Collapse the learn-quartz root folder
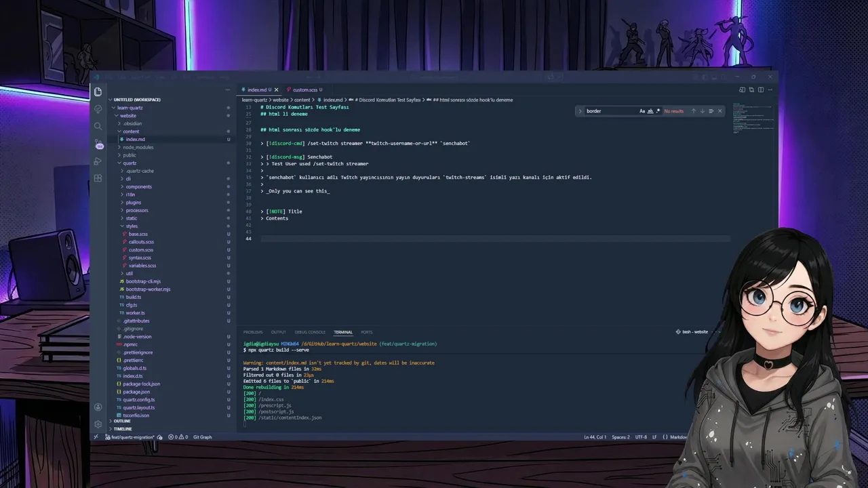The width and height of the screenshot is (868, 488). pyautogui.click(x=130, y=108)
